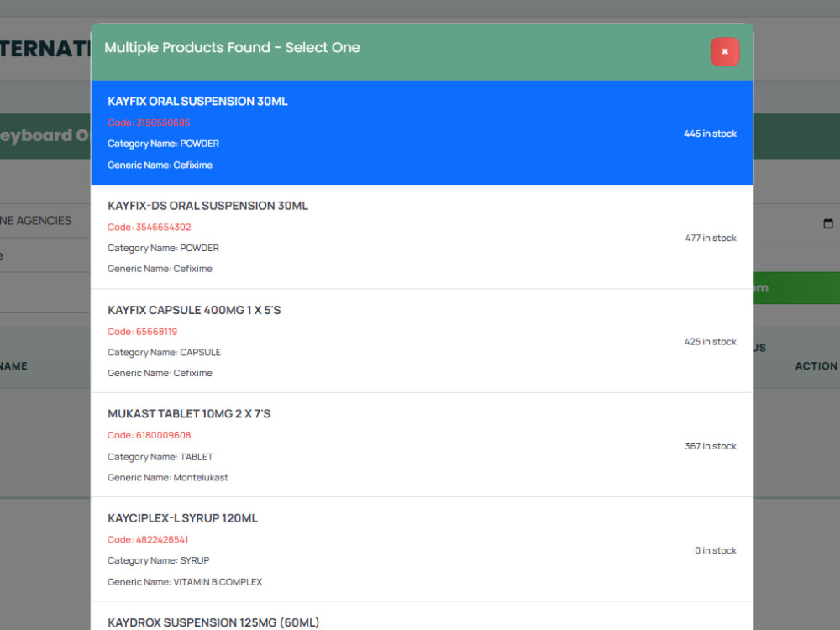
Task: Click Generic Name: VITAMIN B COMPLEX text
Action: [185, 582]
